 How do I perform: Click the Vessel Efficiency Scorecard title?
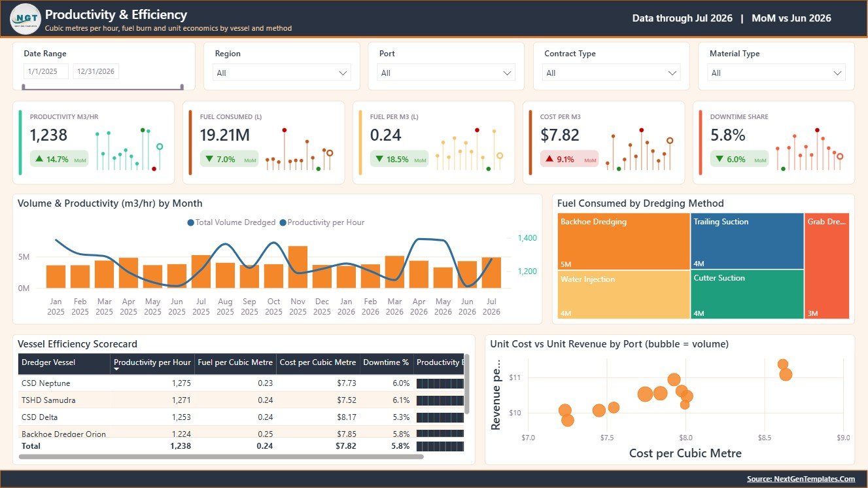[x=77, y=344]
